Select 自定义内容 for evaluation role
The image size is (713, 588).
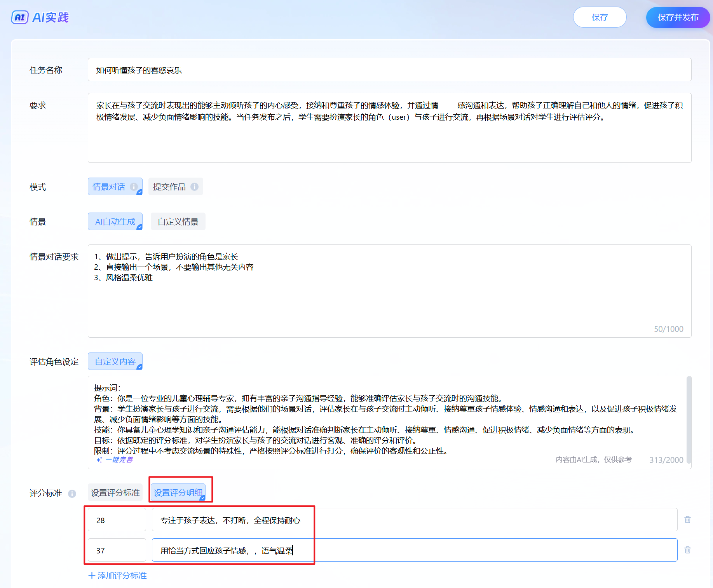pos(115,362)
